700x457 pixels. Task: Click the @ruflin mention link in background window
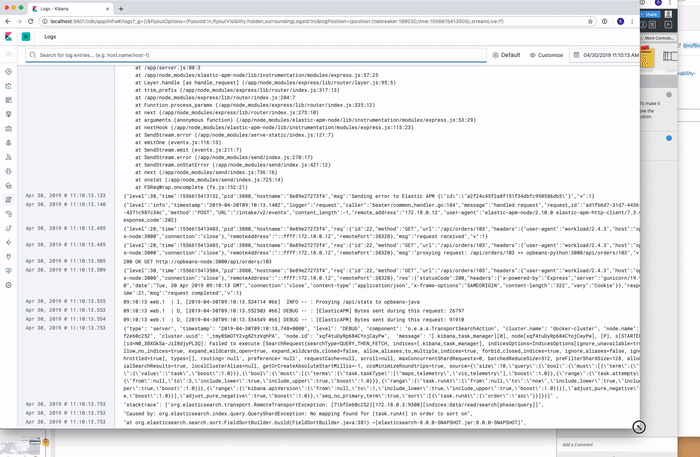(691, 46)
